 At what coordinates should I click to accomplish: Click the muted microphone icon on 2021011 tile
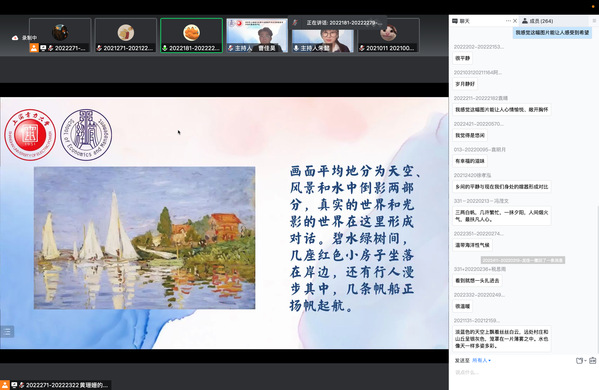361,48
